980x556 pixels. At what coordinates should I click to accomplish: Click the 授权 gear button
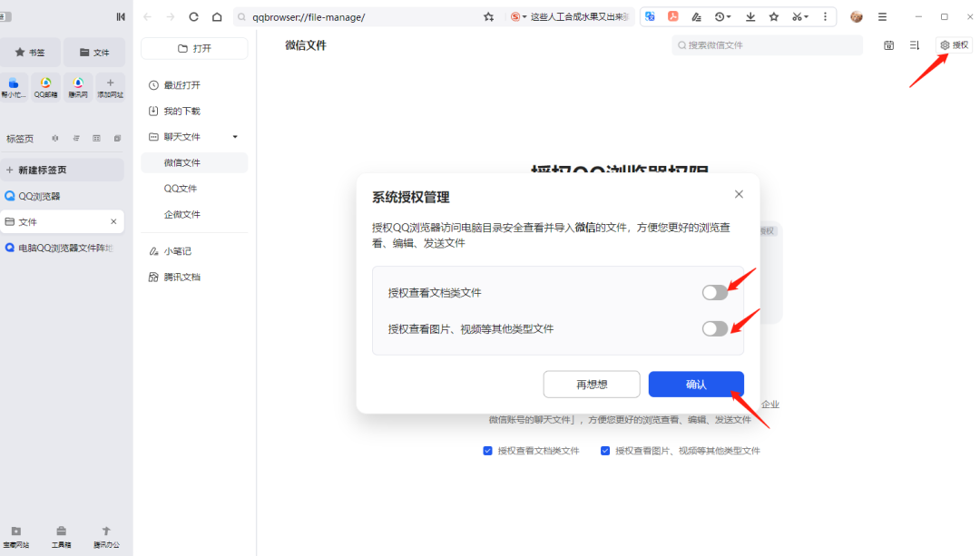(955, 45)
